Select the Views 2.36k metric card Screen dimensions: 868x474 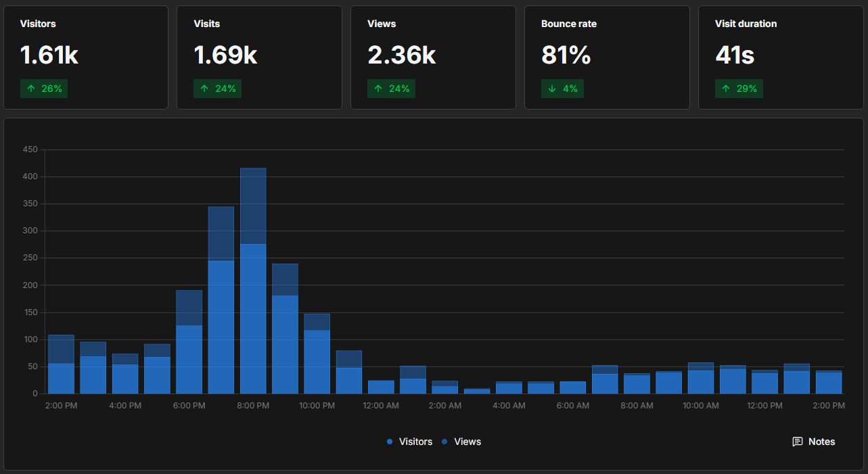point(433,57)
